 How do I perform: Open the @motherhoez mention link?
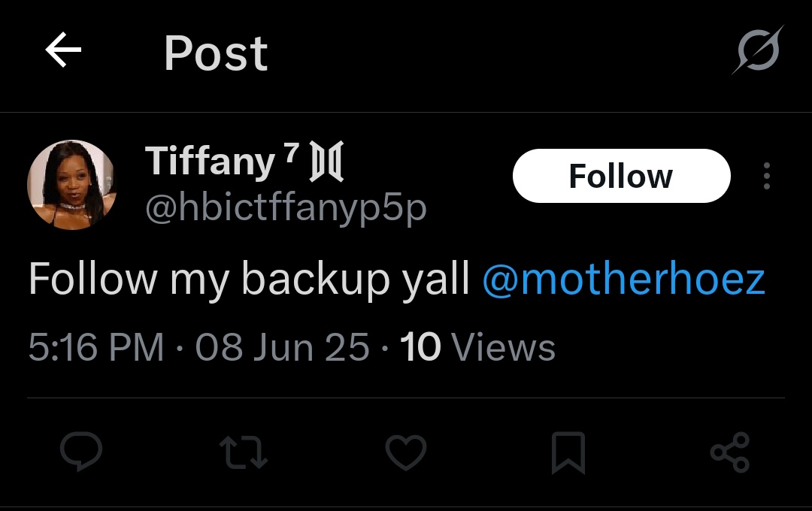point(623,279)
